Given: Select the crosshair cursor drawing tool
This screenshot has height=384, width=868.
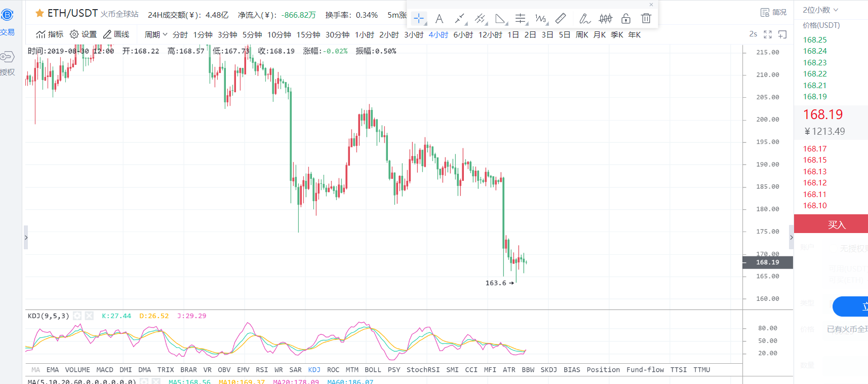Looking at the screenshot, I should [x=419, y=19].
